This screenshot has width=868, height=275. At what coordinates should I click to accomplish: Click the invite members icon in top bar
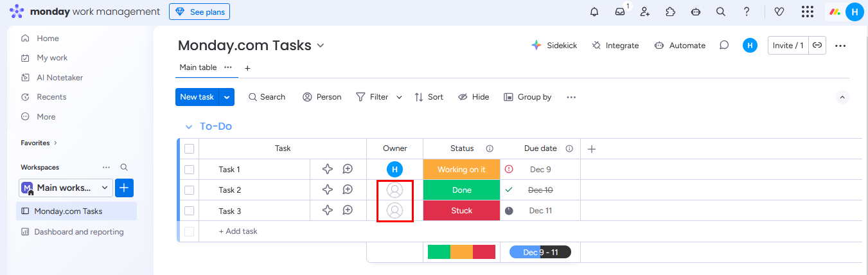coord(644,12)
